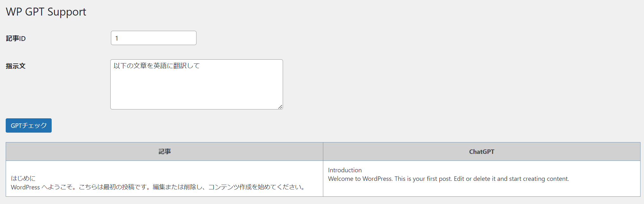Click the 記事ID input field
This screenshot has height=204, width=644.
[153, 38]
